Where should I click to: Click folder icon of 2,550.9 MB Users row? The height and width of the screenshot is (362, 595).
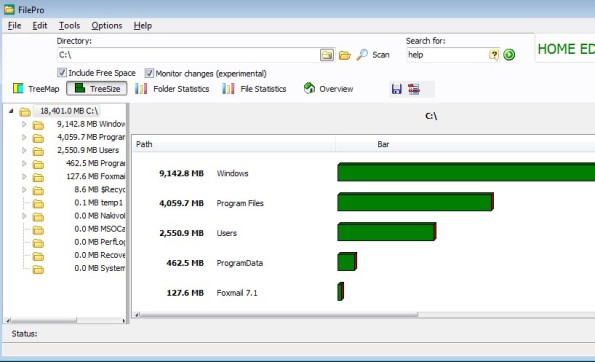coord(38,151)
